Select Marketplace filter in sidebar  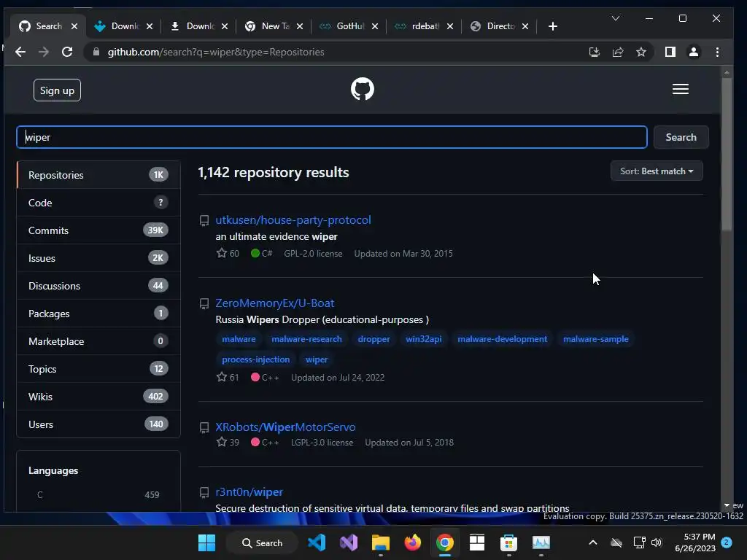click(98, 341)
